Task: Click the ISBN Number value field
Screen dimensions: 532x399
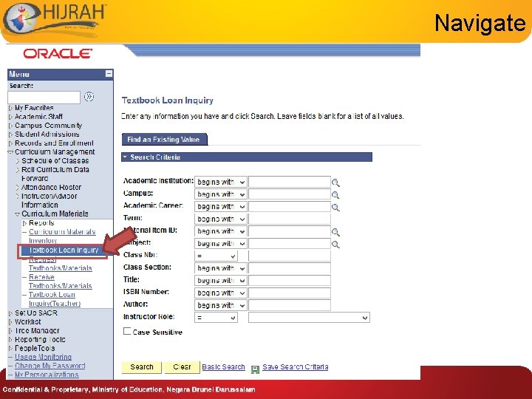Action: [x=290, y=293]
